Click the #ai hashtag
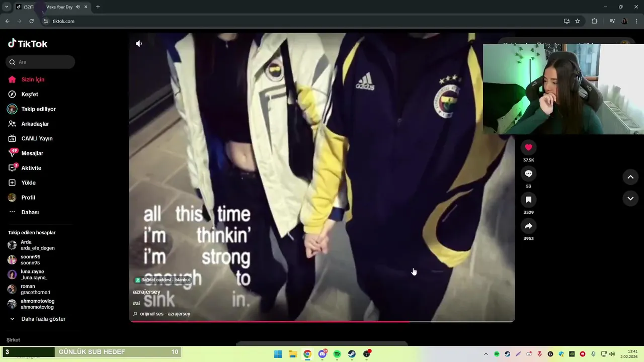Viewport: 644px width, 362px height. (136, 303)
